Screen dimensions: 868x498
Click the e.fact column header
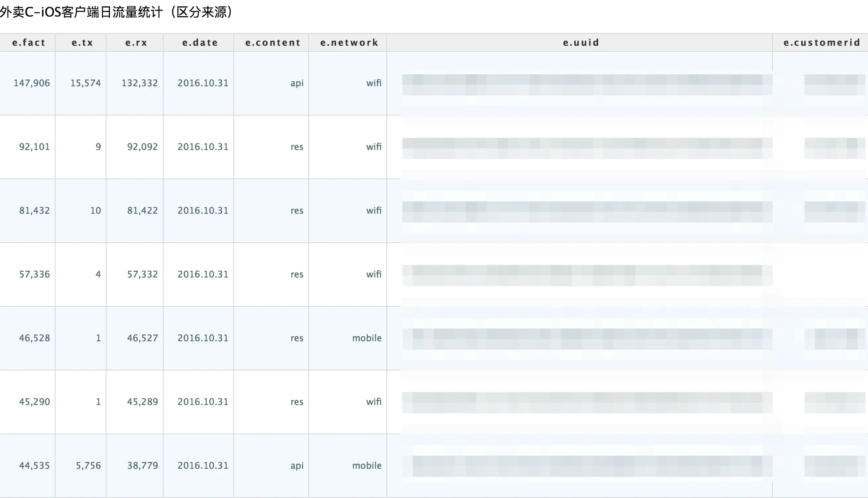tap(29, 43)
